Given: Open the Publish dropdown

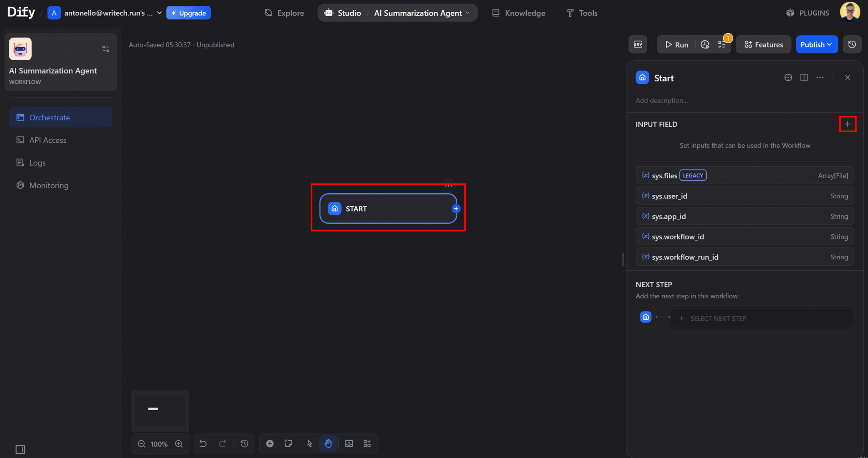Looking at the screenshot, I should coord(815,44).
